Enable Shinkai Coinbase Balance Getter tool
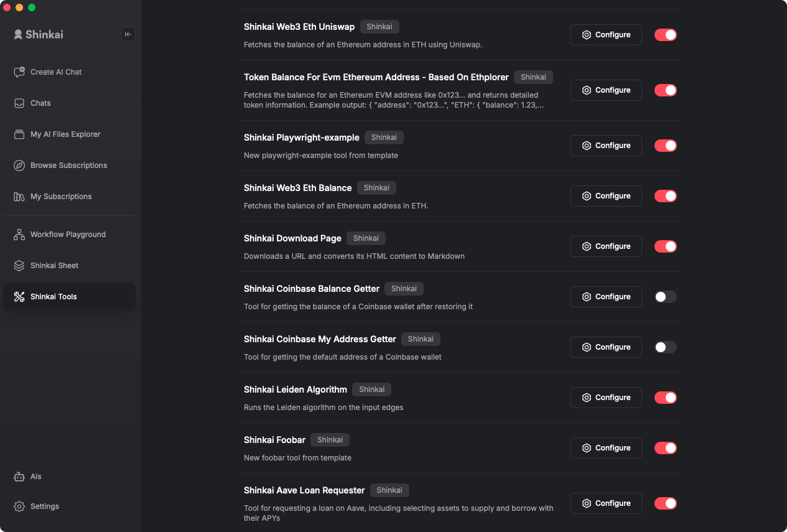This screenshot has height=532, width=787. click(x=666, y=297)
